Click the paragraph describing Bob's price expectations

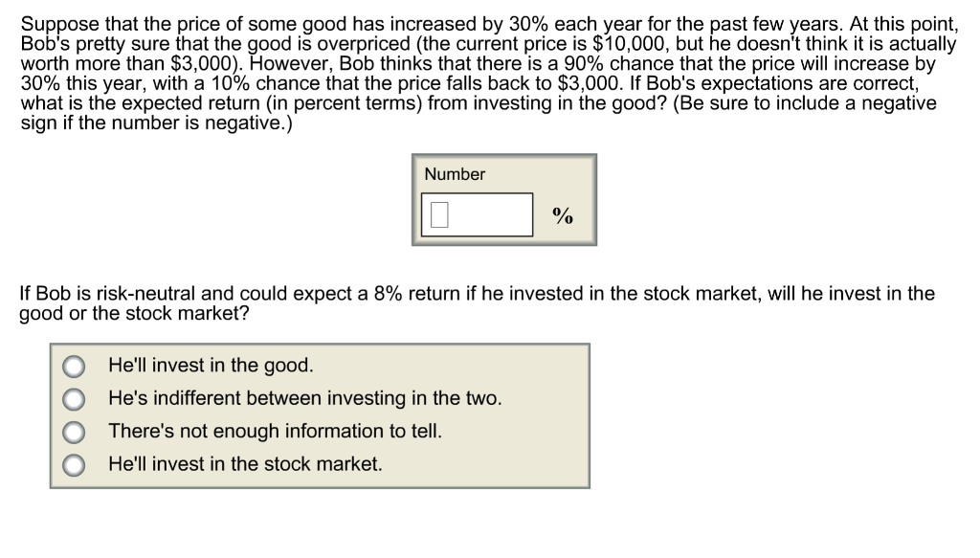(490, 72)
